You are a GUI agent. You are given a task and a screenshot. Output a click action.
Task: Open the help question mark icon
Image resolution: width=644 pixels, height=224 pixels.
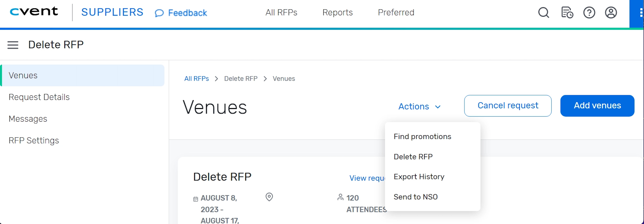point(589,12)
